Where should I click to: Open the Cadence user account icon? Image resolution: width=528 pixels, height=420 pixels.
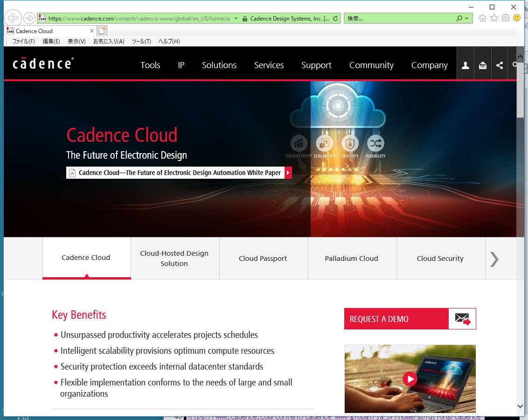click(x=465, y=65)
